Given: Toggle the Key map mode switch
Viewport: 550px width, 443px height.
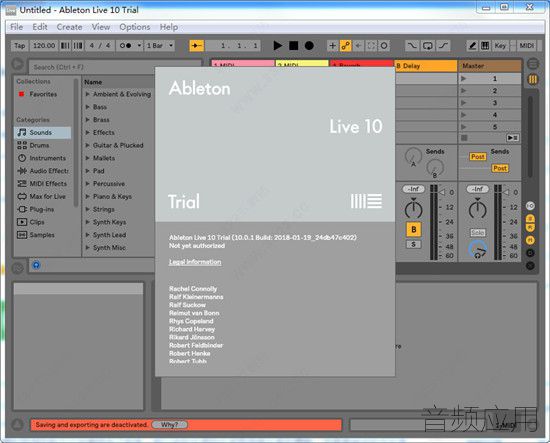Looking at the screenshot, I should click(x=500, y=46).
